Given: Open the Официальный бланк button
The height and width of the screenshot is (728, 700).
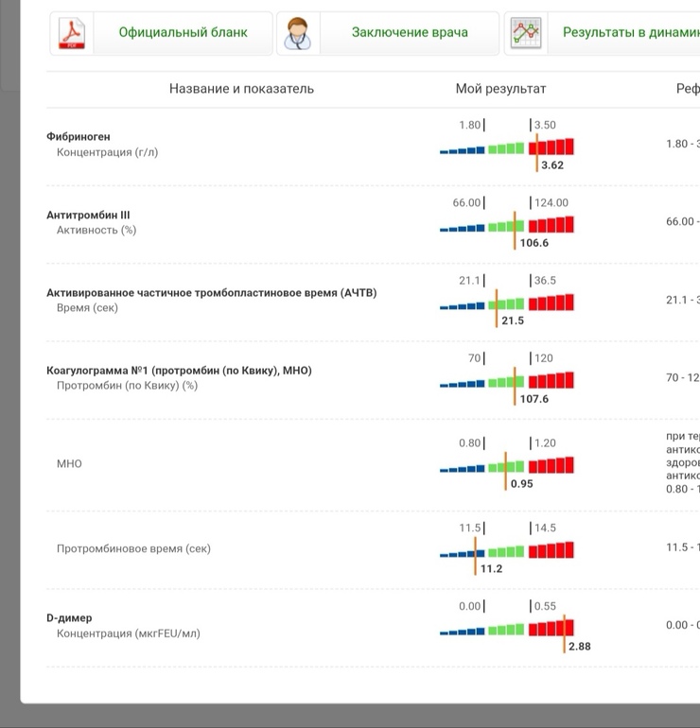Looking at the screenshot, I should [x=183, y=33].
